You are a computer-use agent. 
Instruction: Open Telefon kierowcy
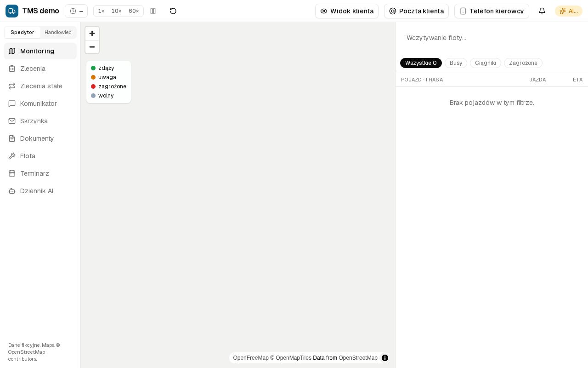click(x=492, y=11)
